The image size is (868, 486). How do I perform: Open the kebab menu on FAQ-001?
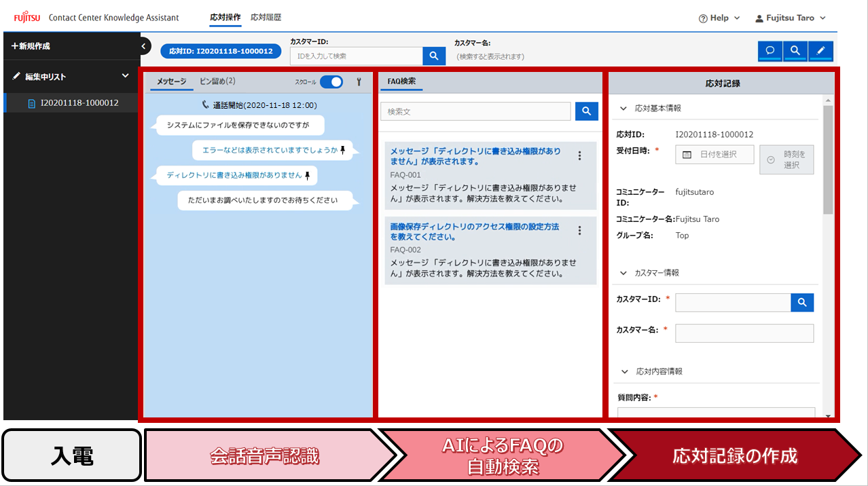click(579, 155)
